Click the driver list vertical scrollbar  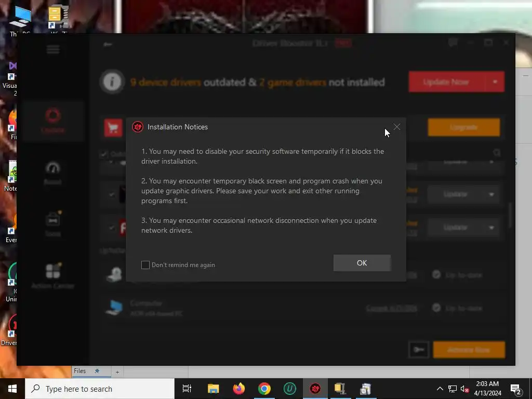tap(510, 216)
